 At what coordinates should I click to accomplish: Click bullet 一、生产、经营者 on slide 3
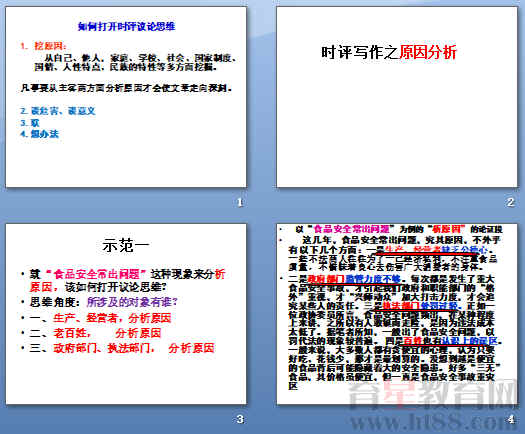click(100, 318)
